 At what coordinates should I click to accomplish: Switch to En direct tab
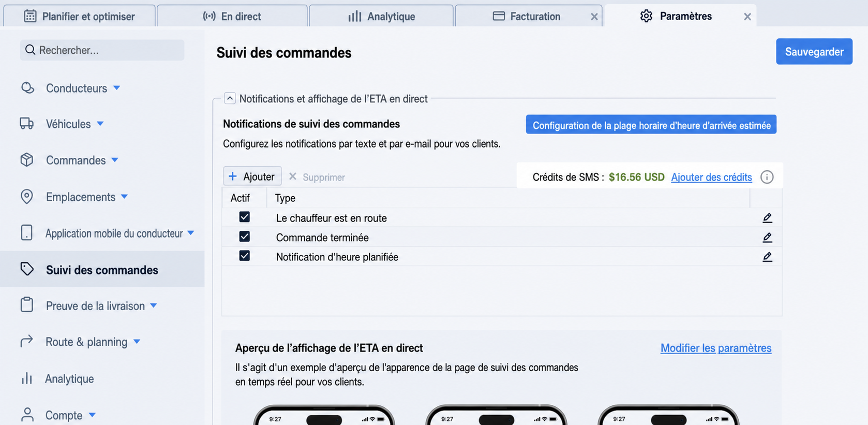(x=232, y=16)
